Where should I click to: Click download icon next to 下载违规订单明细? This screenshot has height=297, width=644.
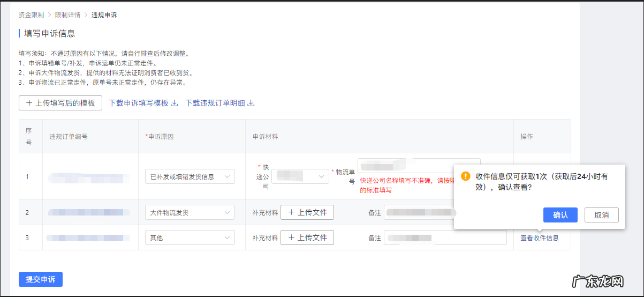(x=251, y=103)
